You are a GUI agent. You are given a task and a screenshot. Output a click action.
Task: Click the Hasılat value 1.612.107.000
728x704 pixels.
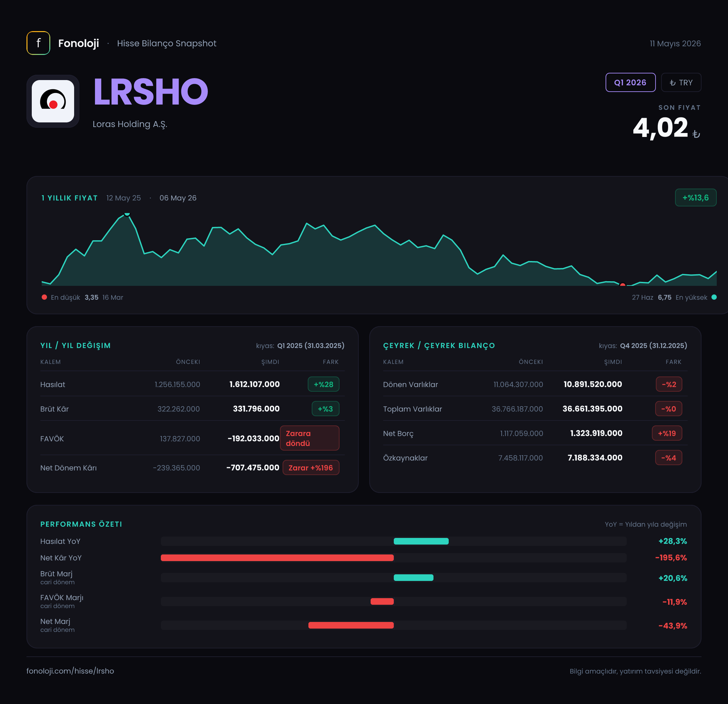(254, 384)
